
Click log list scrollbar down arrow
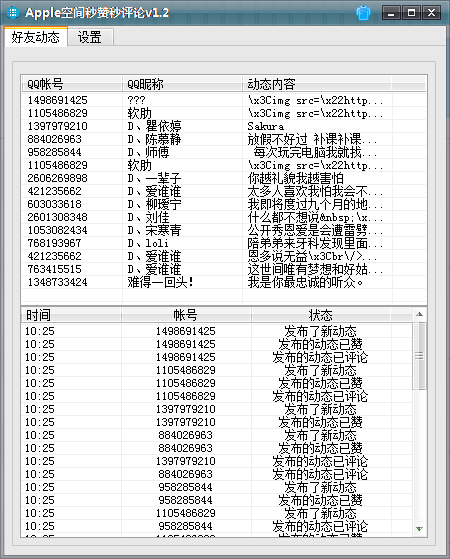(x=420, y=529)
